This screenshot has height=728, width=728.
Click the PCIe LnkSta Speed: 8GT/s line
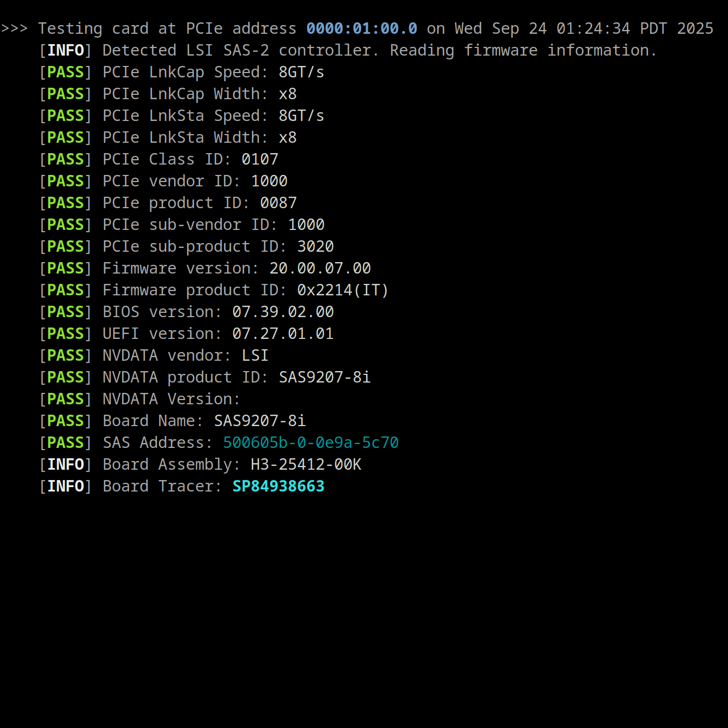pyautogui.click(x=182, y=116)
